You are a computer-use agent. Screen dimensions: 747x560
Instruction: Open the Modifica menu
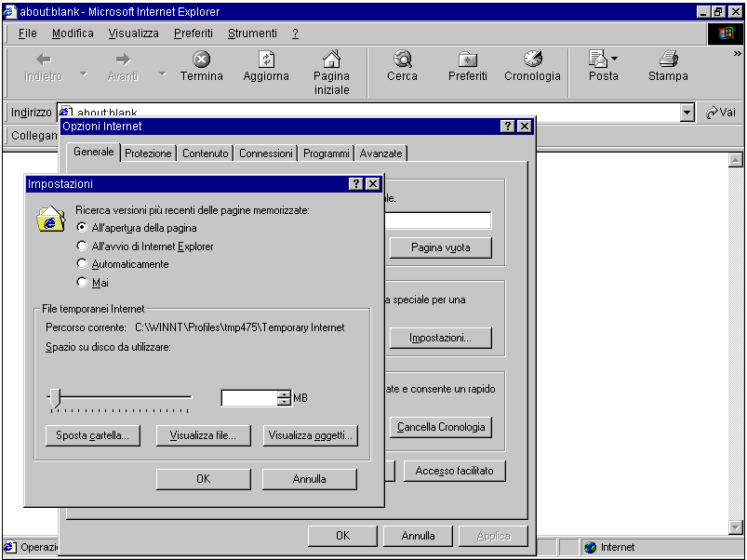coord(73,33)
